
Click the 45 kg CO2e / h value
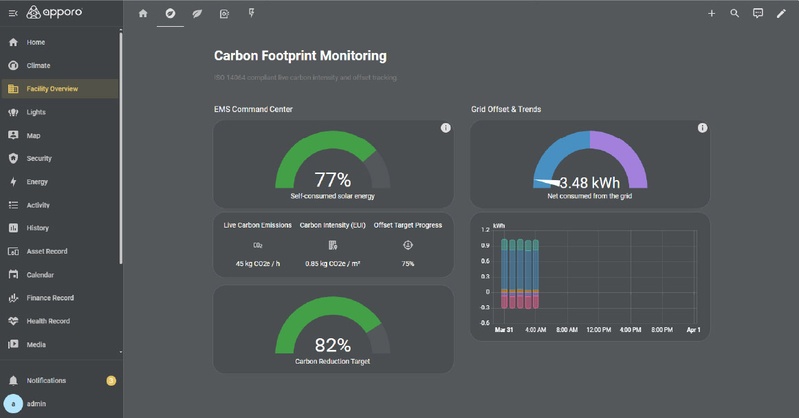point(258,264)
